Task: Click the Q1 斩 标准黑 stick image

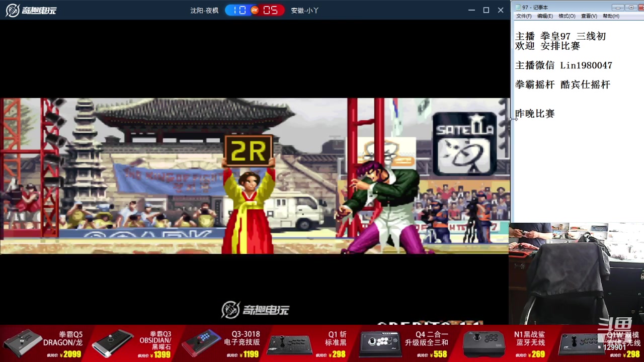Action: coord(289,344)
